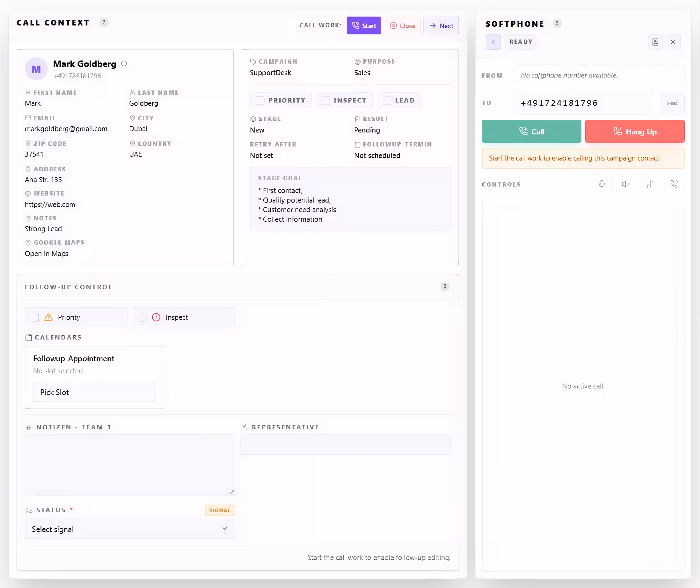Open the softphone contacts book icon
This screenshot has height=588, width=700.
point(655,42)
